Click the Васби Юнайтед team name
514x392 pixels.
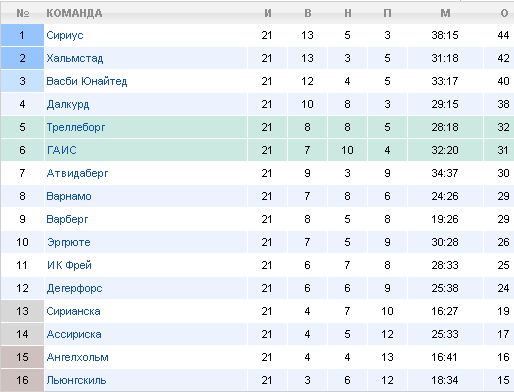87,81
